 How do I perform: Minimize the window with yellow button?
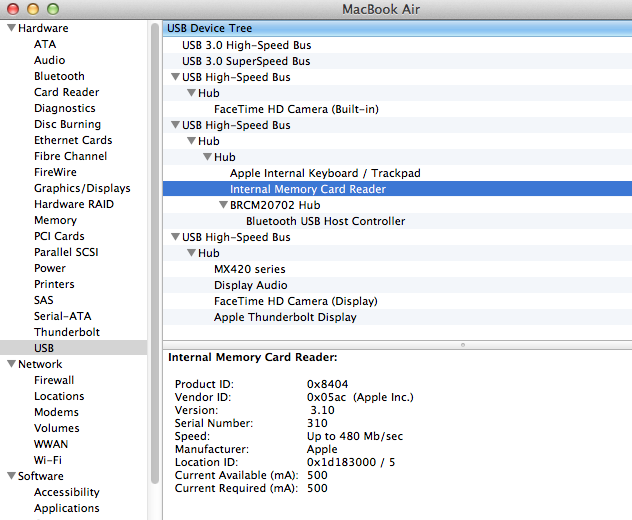[33, 9]
